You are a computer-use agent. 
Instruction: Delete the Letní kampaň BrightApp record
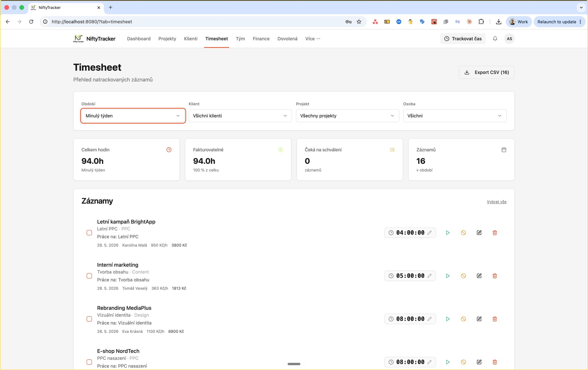click(495, 233)
